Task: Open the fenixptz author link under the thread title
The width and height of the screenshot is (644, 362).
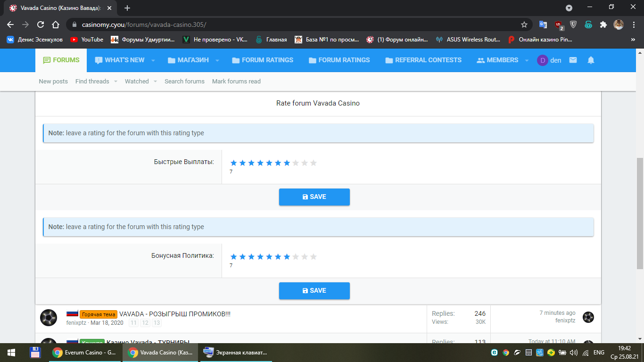Action: [77, 323]
